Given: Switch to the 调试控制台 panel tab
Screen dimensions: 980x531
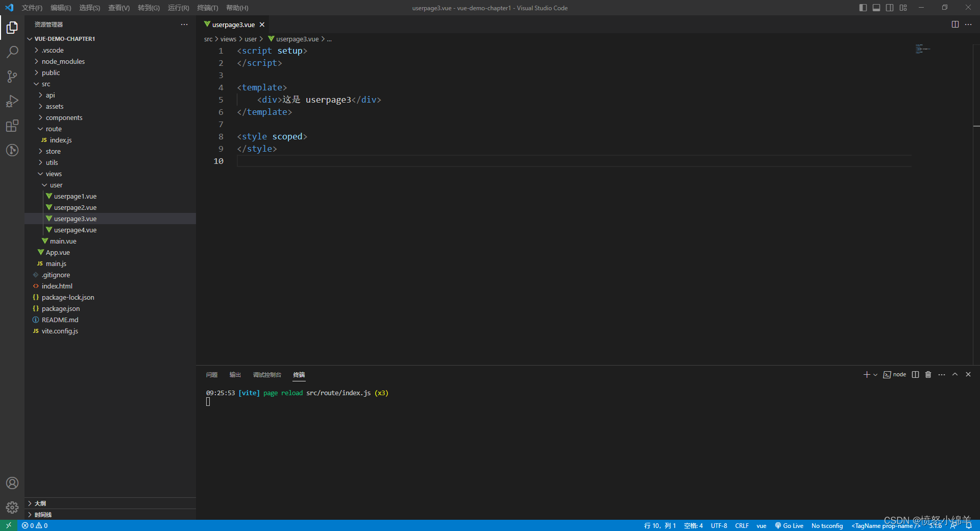Looking at the screenshot, I should [x=267, y=375].
